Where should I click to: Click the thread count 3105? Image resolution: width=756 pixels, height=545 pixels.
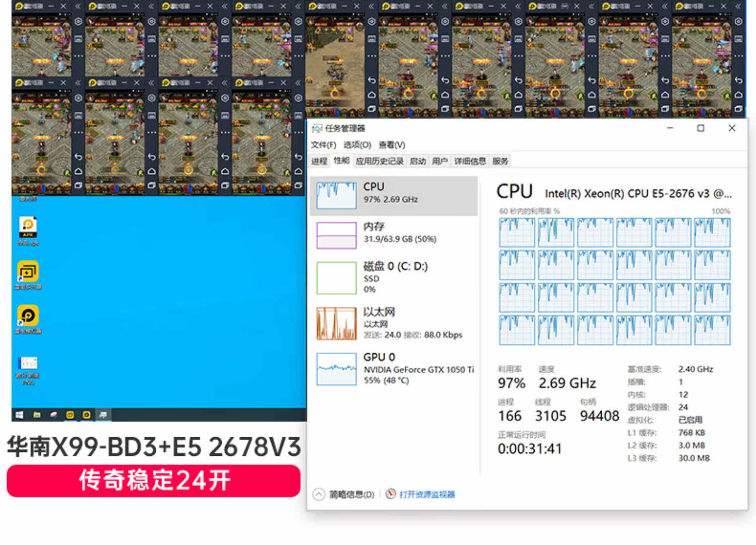pos(551,416)
